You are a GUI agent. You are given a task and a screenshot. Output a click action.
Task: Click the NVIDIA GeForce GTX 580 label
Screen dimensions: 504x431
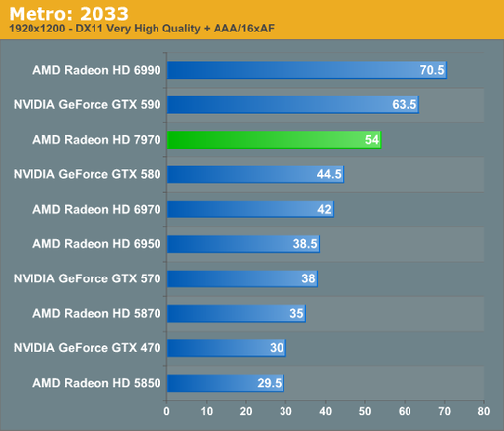88,174
